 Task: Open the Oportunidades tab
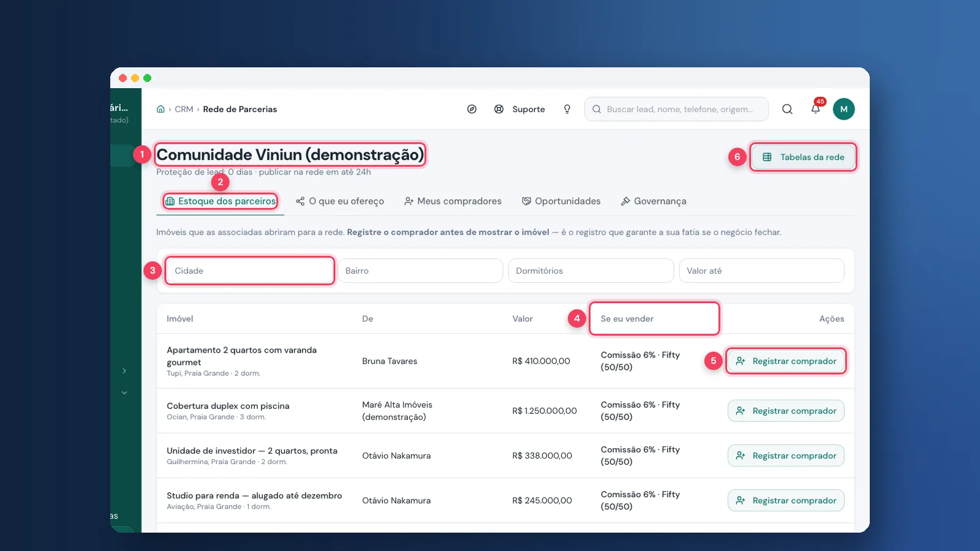coord(561,201)
